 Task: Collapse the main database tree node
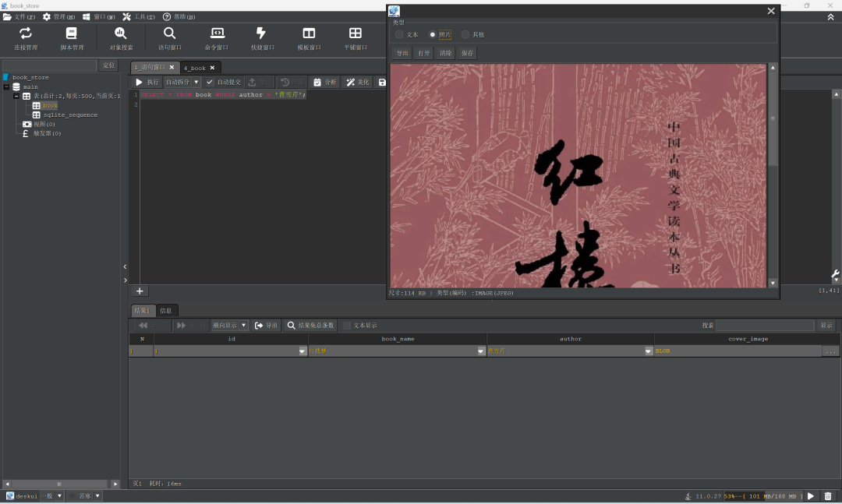click(x=7, y=86)
